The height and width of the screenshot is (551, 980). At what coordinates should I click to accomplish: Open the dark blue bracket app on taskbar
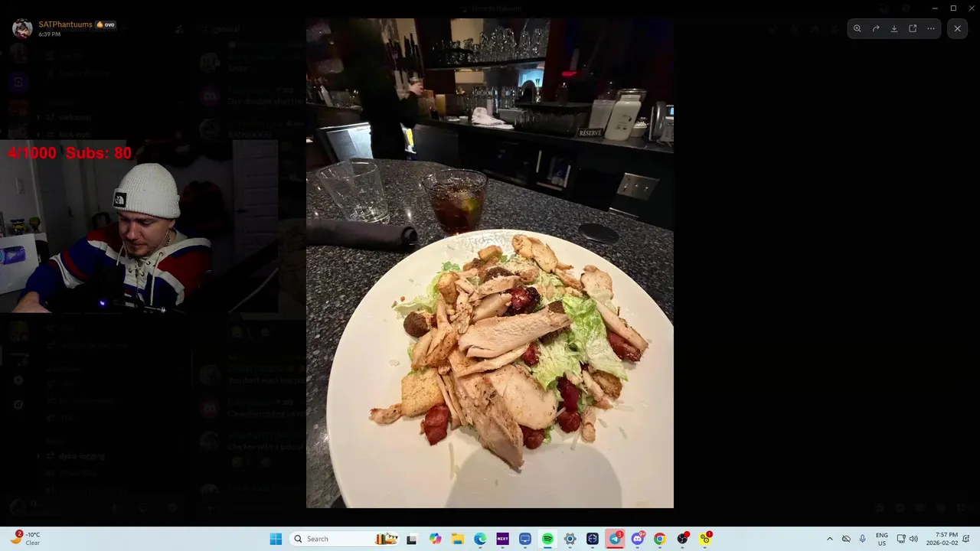(593, 539)
